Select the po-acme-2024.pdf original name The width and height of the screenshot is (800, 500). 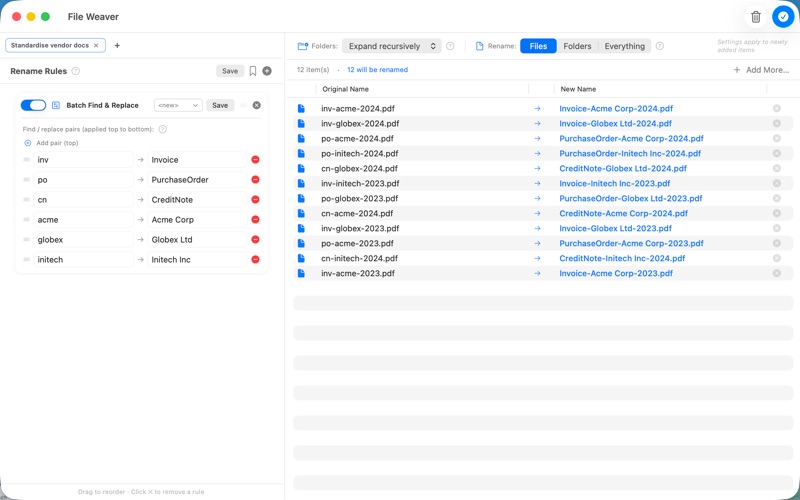357,138
